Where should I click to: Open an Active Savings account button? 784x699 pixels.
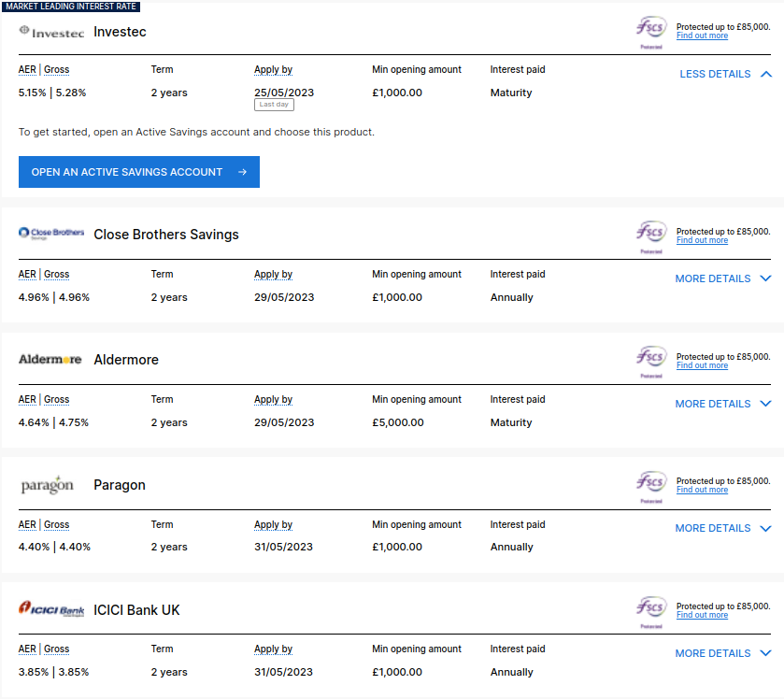(x=139, y=172)
